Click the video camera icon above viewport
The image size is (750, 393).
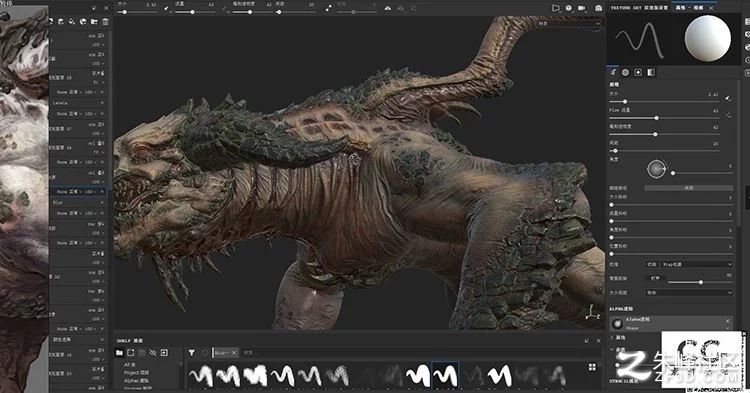point(582,8)
